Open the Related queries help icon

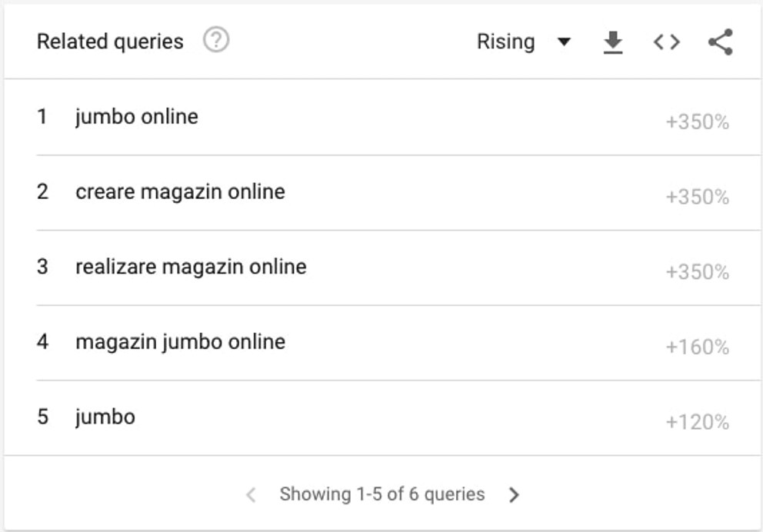pyautogui.click(x=216, y=41)
